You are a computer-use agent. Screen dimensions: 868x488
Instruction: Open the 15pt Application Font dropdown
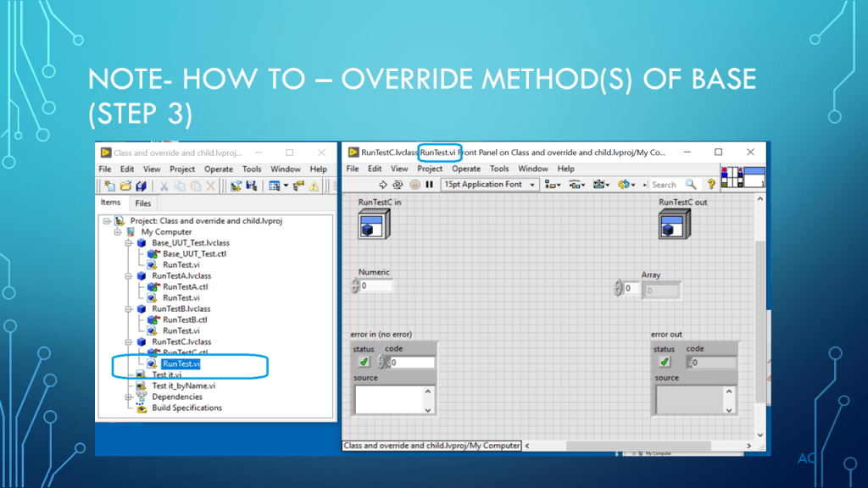click(491, 184)
